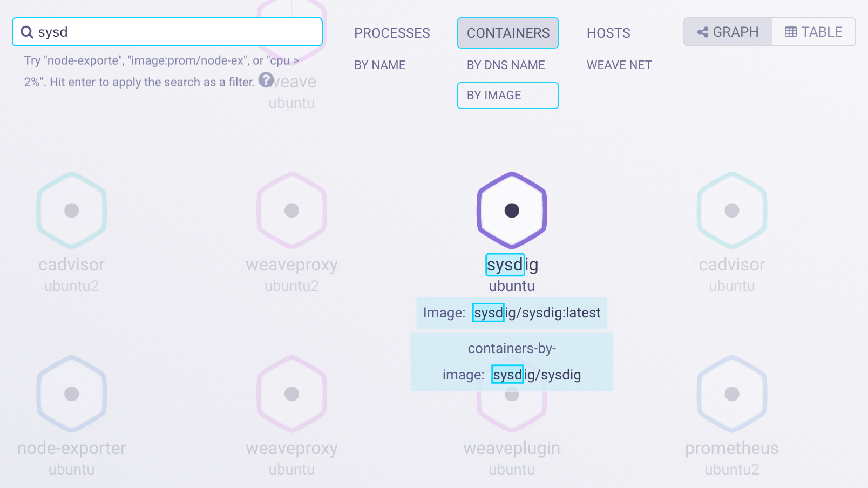Screen dimensions: 868x488
Task: Click the search magnifier icon
Action: pos(27,32)
